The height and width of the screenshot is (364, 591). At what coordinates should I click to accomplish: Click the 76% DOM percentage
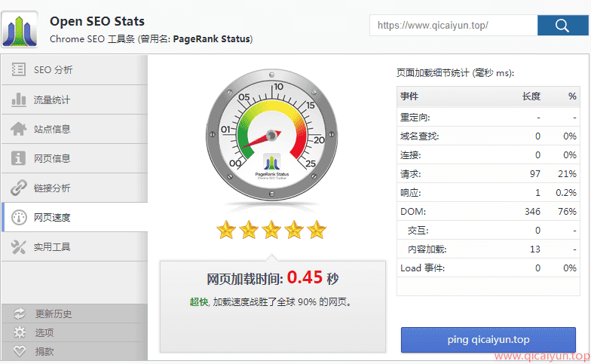coord(567,211)
